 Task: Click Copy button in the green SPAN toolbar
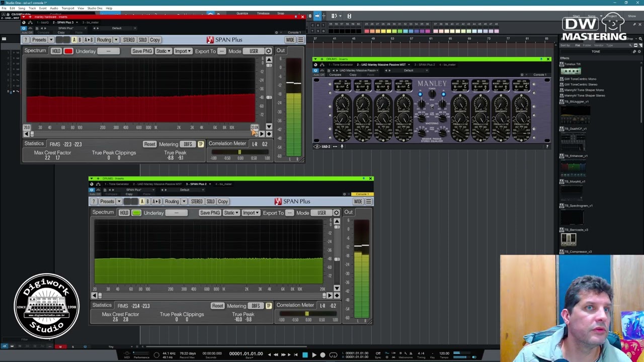point(223,202)
